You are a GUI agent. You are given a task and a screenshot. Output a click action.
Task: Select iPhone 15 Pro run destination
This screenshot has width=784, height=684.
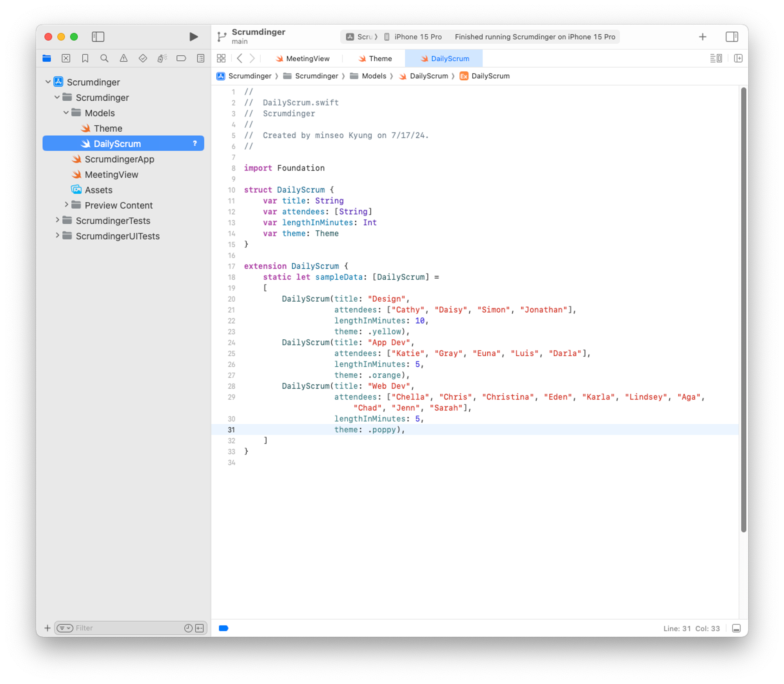pyautogui.click(x=417, y=37)
